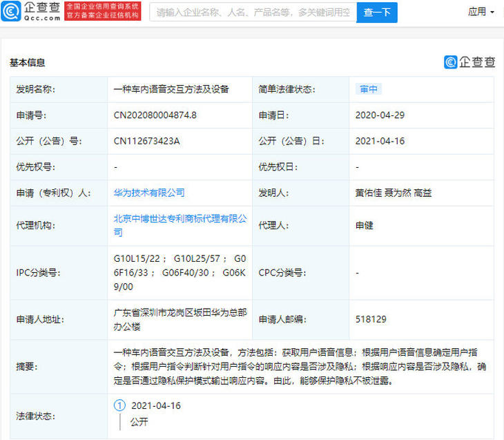
Task: Click the 代理机构 label cell
Action: click(59, 225)
